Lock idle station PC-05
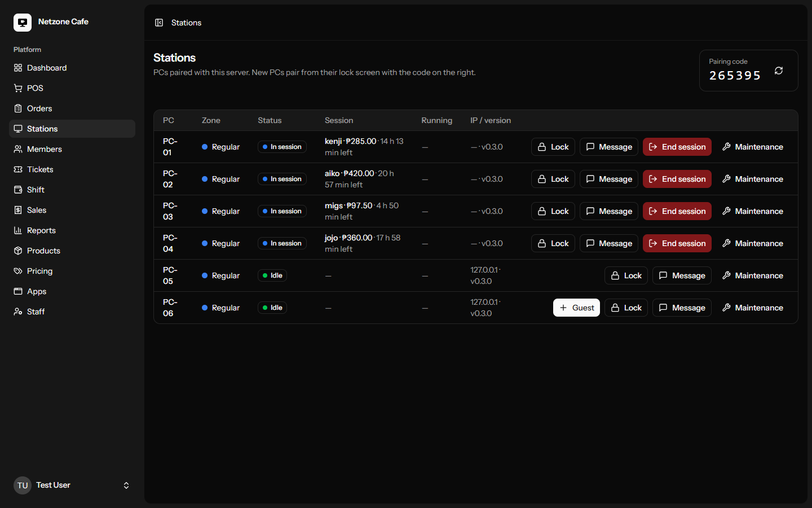812x508 pixels. pos(626,275)
